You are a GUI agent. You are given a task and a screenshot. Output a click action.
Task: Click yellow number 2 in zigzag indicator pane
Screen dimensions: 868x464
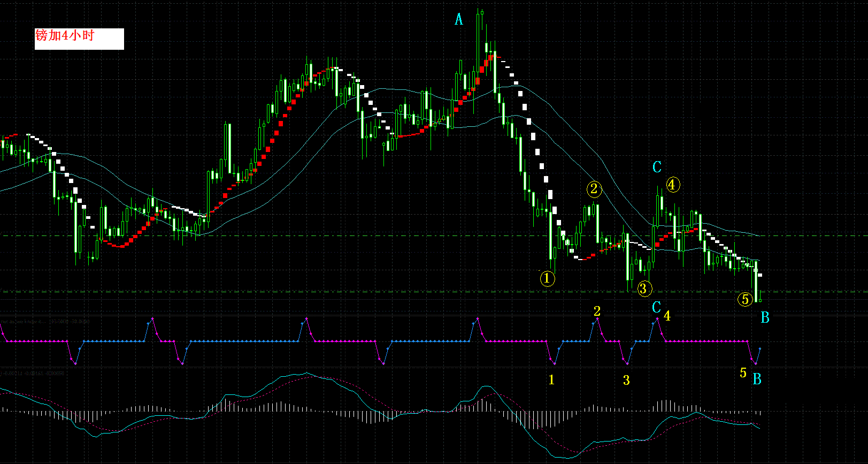click(597, 311)
